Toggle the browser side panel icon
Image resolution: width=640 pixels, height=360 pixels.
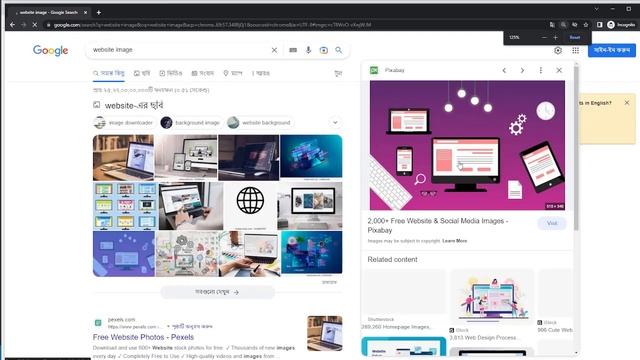599,25
